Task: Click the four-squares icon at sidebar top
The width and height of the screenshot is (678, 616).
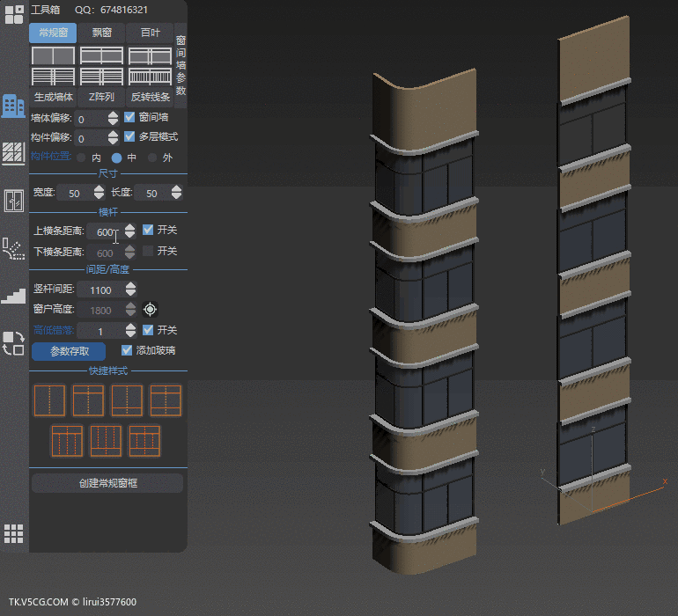Action: (13, 14)
